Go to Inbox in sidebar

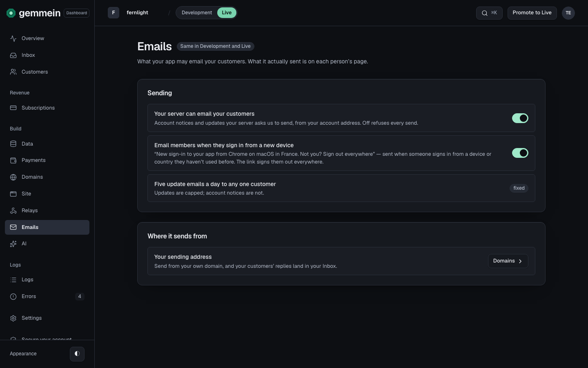pyautogui.click(x=47, y=55)
